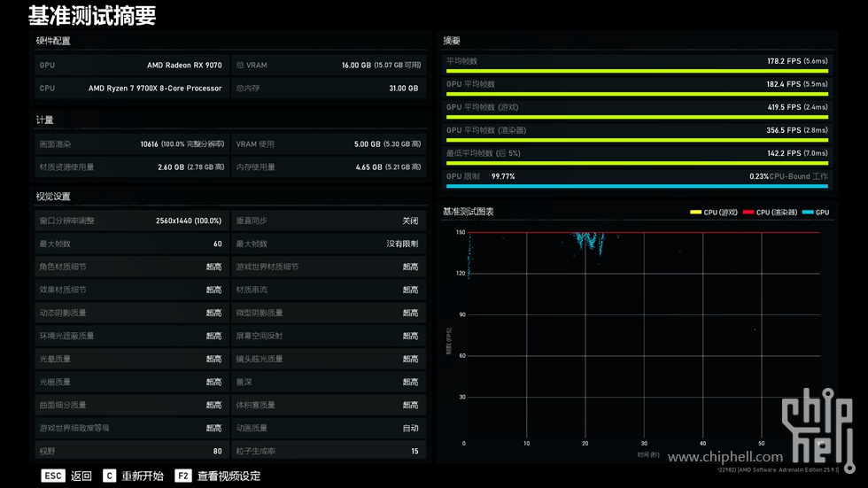Click 屏幕空间反射 row

tap(329, 336)
